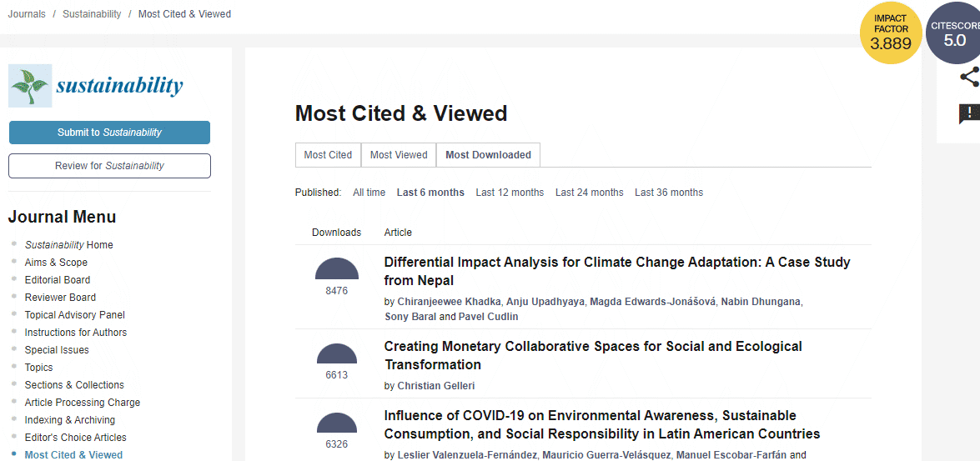Open author Sony Baral

click(x=410, y=317)
